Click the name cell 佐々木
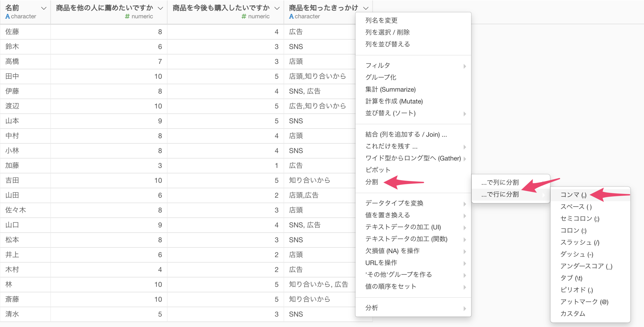644x327 pixels. click(25, 210)
